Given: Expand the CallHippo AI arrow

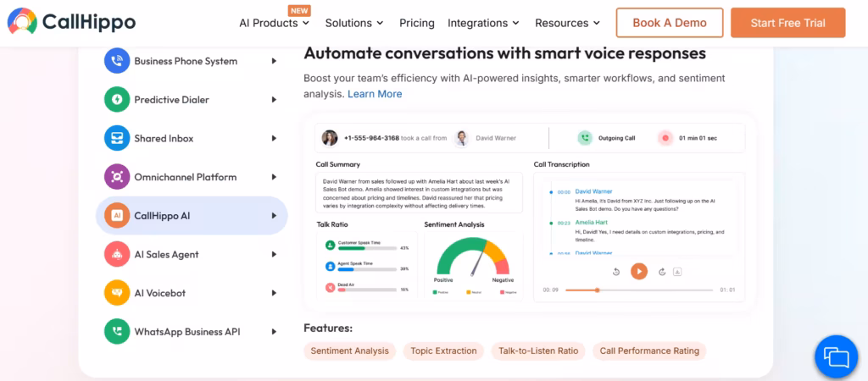Looking at the screenshot, I should (x=274, y=216).
